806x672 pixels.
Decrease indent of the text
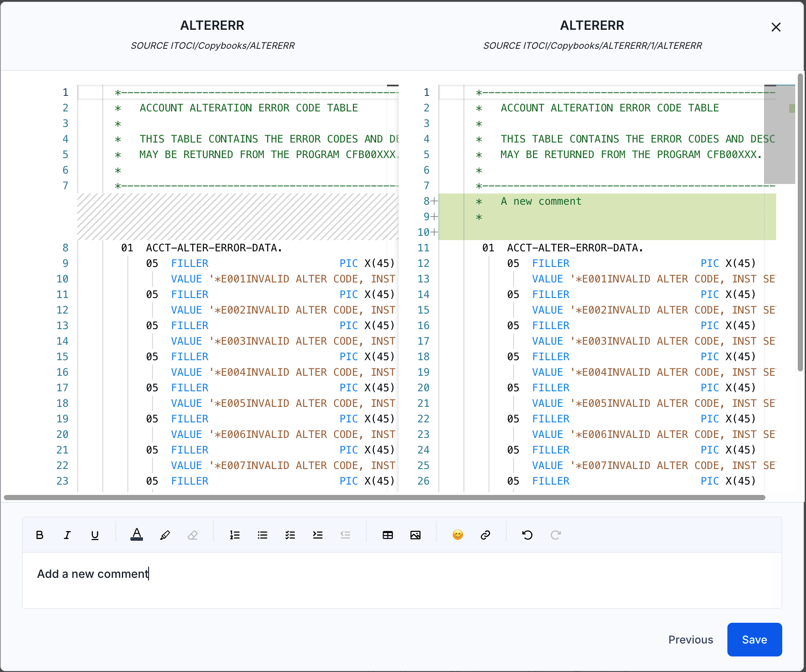point(345,535)
